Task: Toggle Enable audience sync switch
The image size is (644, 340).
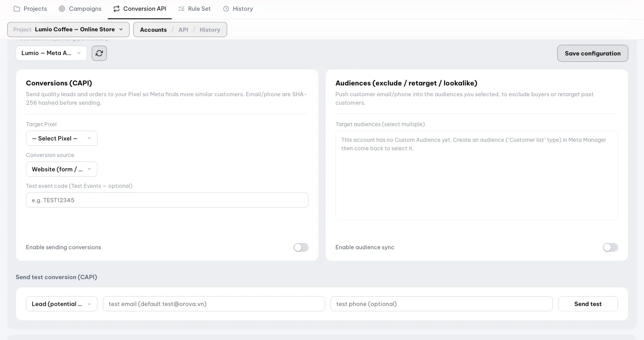Action: point(610,247)
